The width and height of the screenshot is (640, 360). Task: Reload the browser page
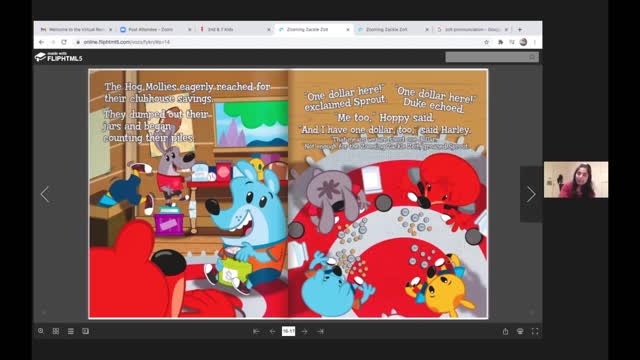click(64, 42)
